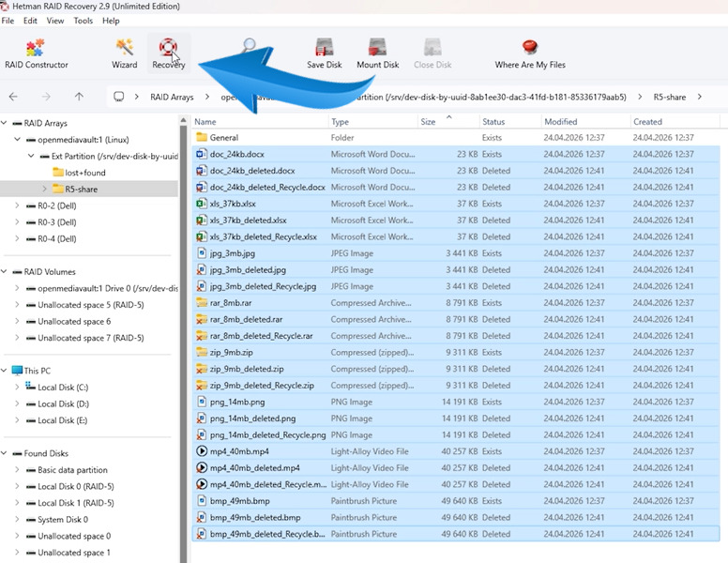
Task: Select the doc_24kb_deleted.docx file name
Action: (252, 171)
